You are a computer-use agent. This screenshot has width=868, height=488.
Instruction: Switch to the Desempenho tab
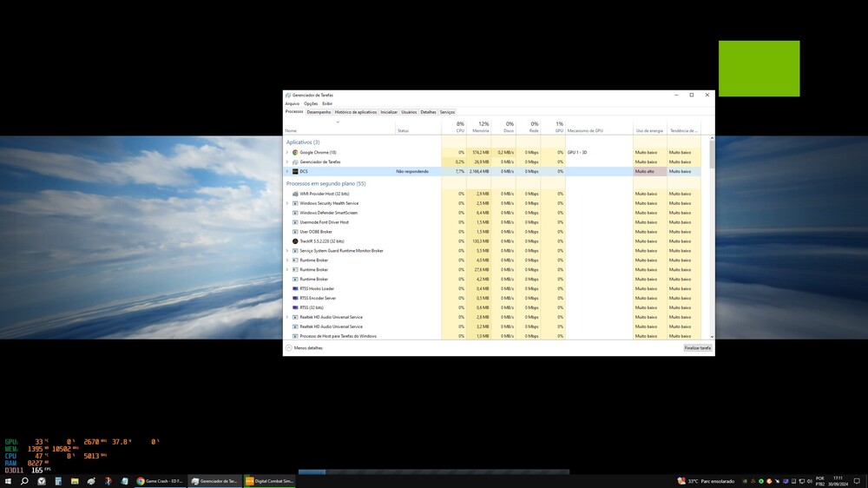tap(319, 112)
